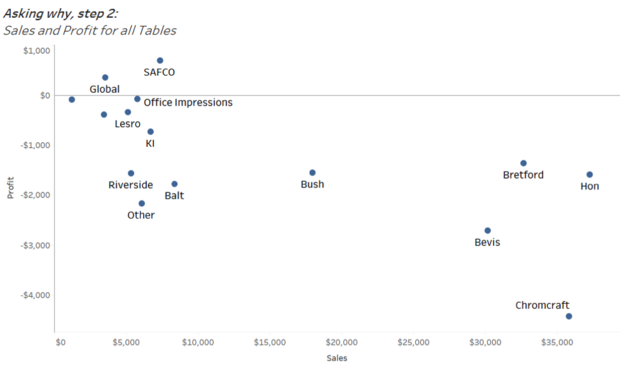Click the Other category dot
620x368 pixels.
(x=142, y=203)
